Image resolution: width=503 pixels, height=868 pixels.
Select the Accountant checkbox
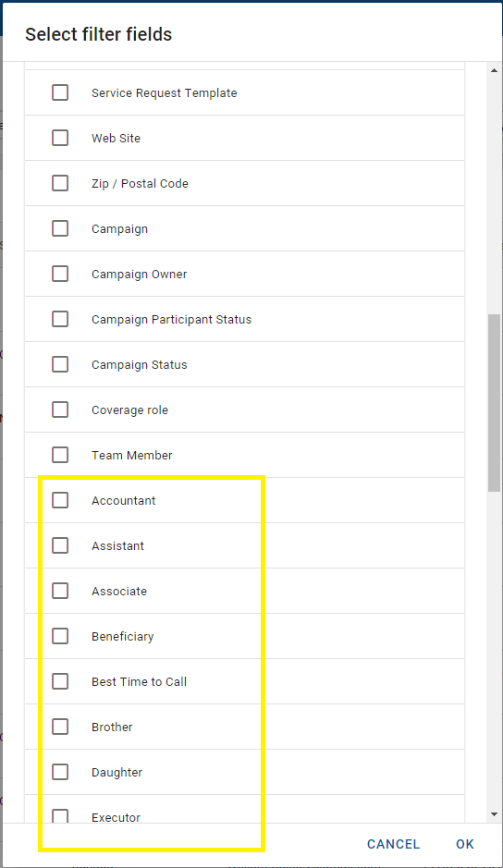(x=60, y=500)
